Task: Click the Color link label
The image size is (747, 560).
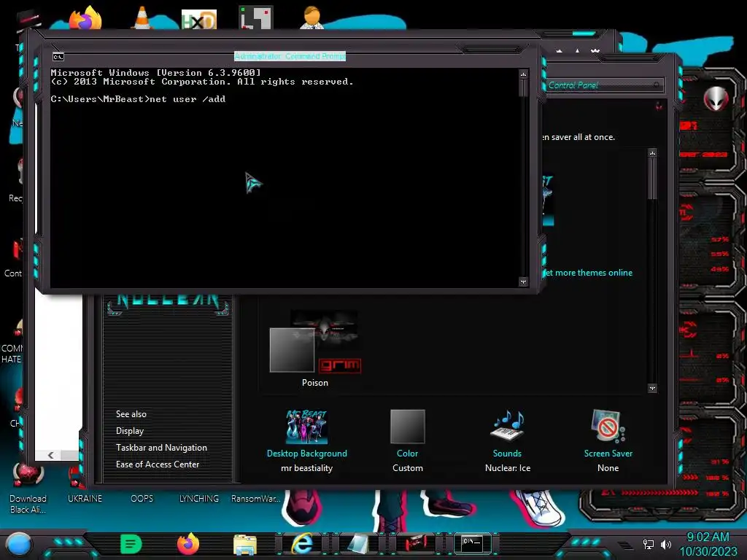Action: tap(407, 454)
